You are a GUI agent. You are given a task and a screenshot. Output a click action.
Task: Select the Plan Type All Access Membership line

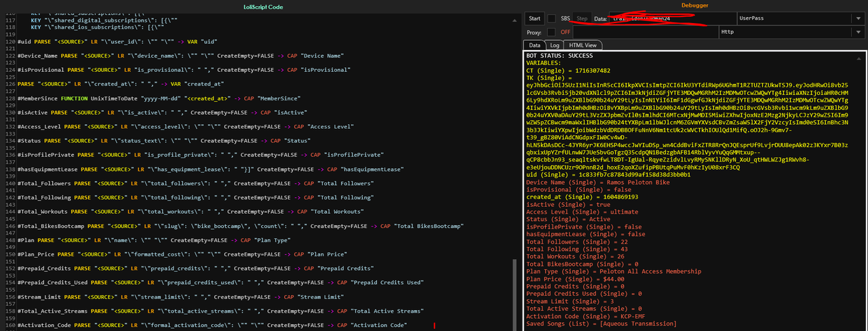pos(613,271)
